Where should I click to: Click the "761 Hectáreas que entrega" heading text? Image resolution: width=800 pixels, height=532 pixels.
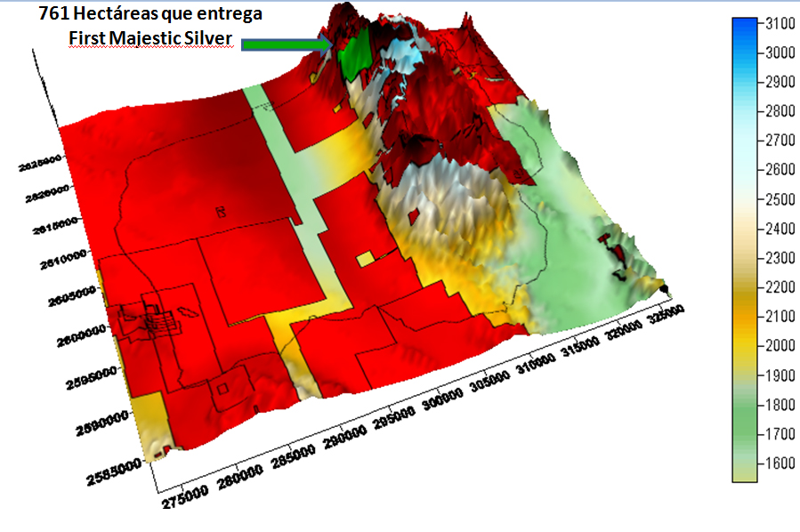tap(149, 15)
